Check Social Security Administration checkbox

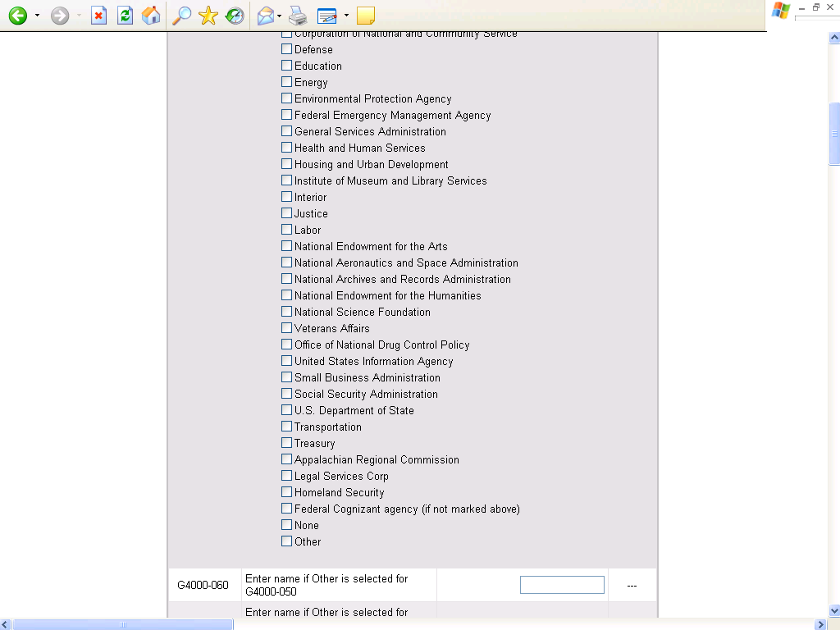(x=286, y=393)
